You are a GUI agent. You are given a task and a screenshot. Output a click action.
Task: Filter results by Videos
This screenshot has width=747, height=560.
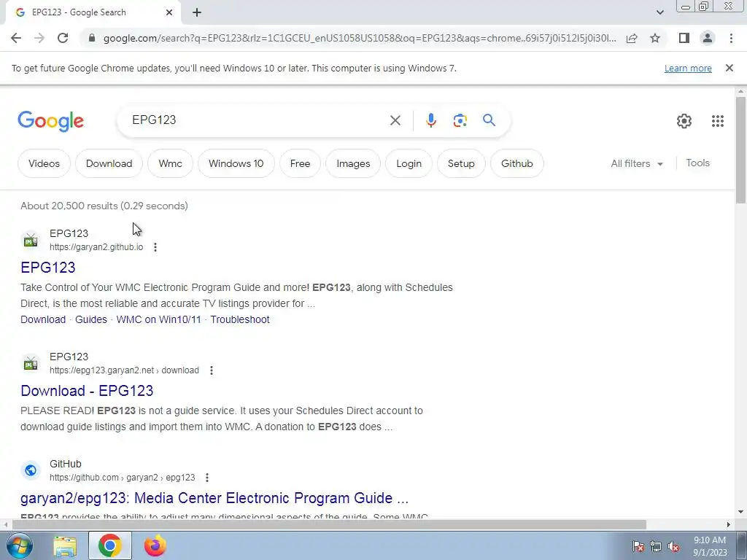[44, 163]
